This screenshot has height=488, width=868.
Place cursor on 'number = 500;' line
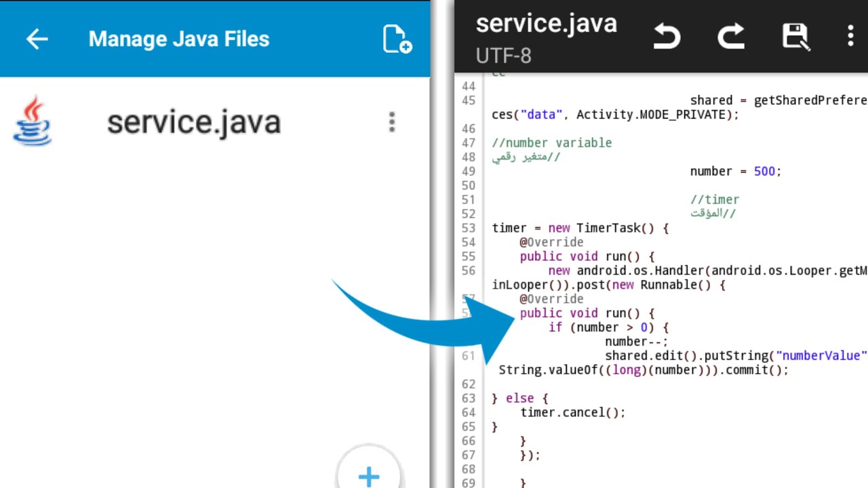[736, 171]
